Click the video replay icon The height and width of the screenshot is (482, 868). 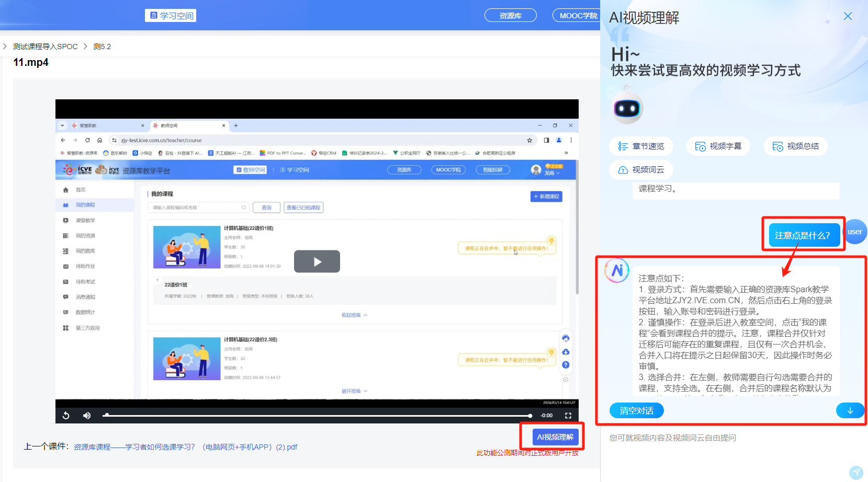tap(66, 416)
